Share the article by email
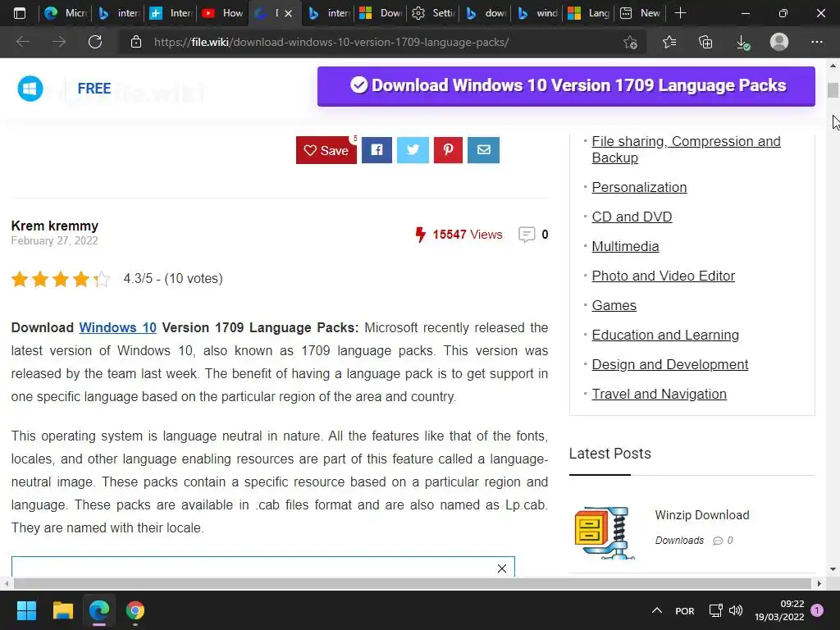 point(483,150)
